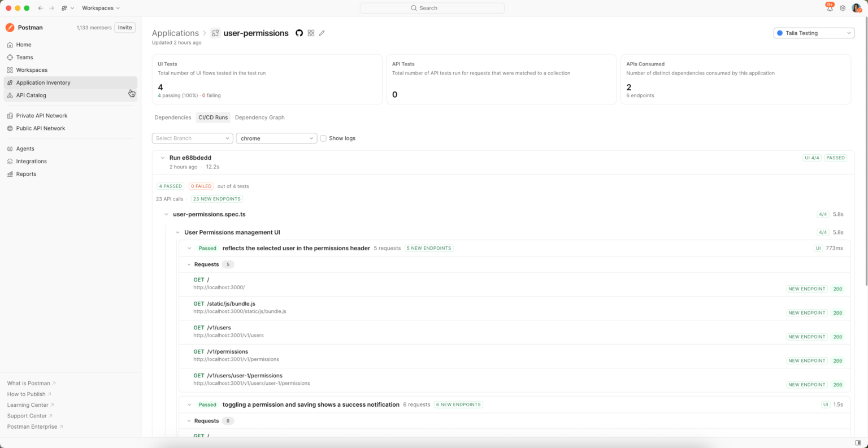Open the What is Postman link

click(31, 384)
